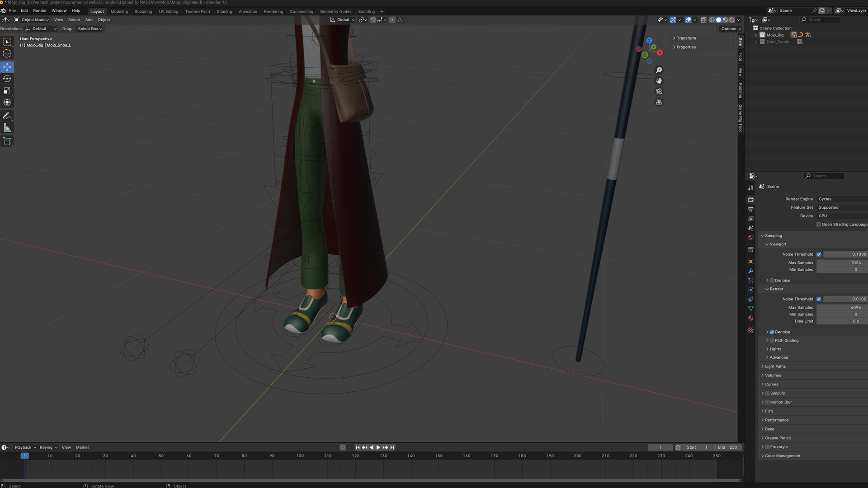The width and height of the screenshot is (868, 488).
Task: Enable Open Shading Language checkbox
Action: tap(818, 225)
